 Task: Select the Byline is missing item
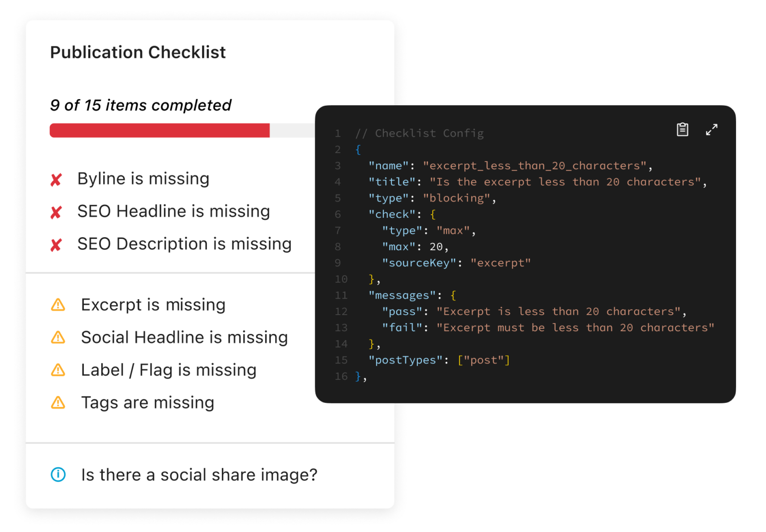143,178
